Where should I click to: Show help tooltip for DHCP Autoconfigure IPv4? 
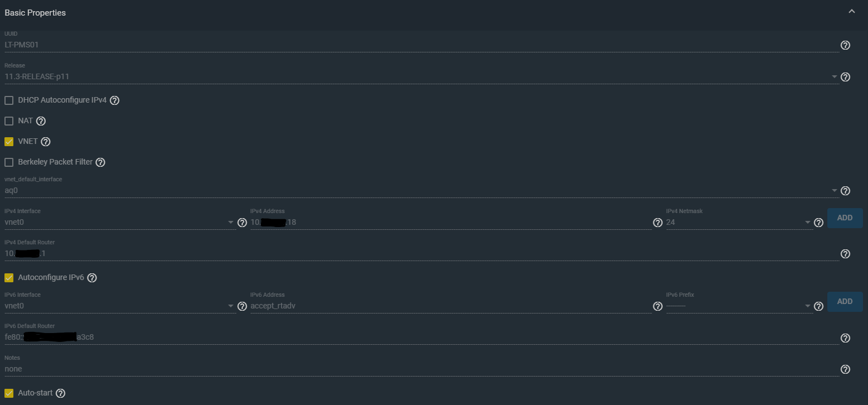coord(115,100)
